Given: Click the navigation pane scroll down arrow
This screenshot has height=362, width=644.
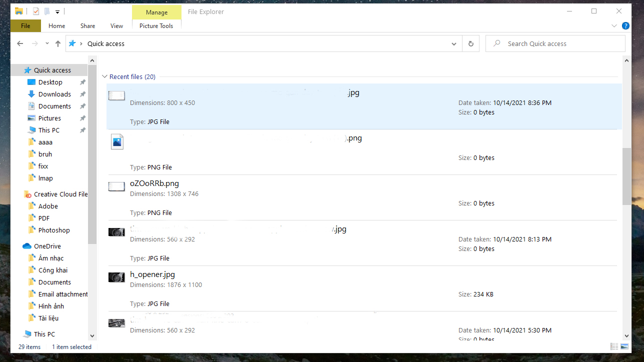Looking at the screenshot, I should 92,336.
